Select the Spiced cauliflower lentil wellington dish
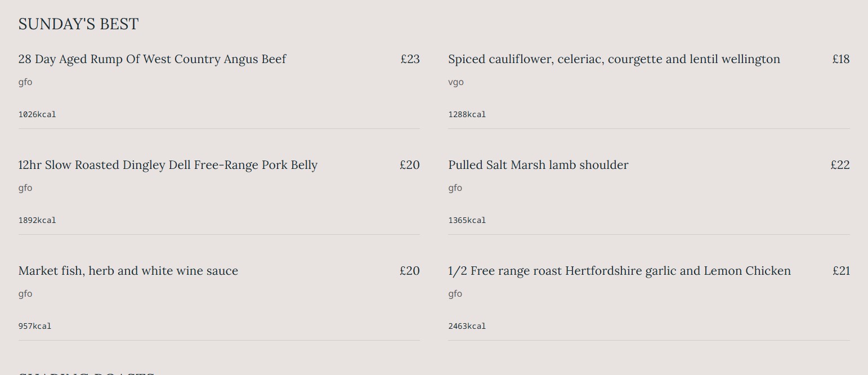The height and width of the screenshot is (375, 868). [x=614, y=59]
